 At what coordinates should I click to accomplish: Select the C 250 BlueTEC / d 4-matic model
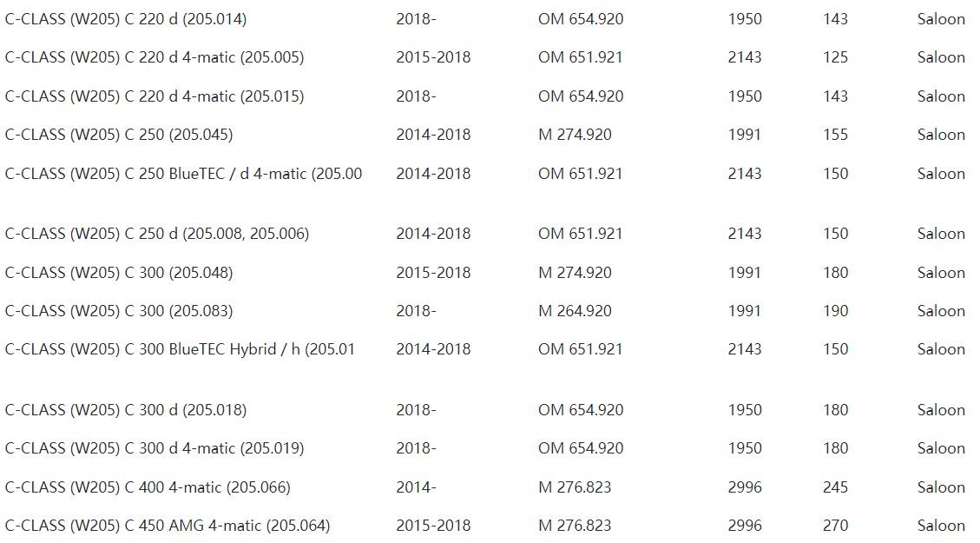pos(183,174)
